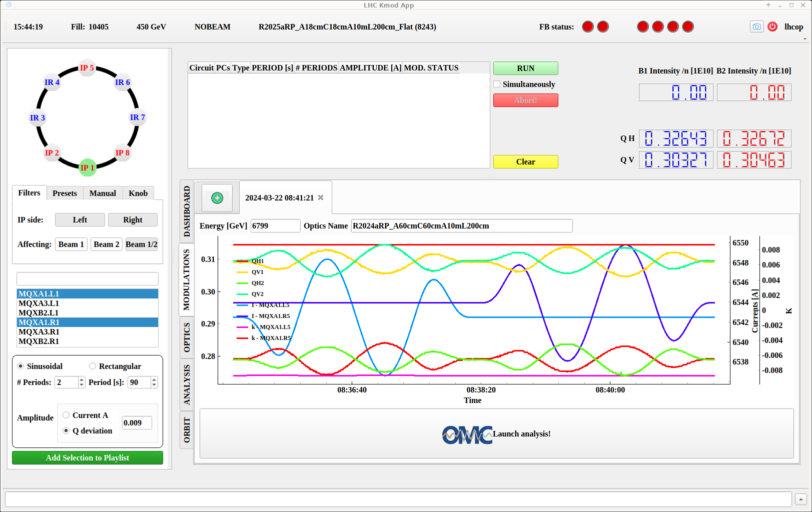The width and height of the screenshot is (812, 512).
Task: Select IP 2 on the ring
Action: tap(52, 152)
